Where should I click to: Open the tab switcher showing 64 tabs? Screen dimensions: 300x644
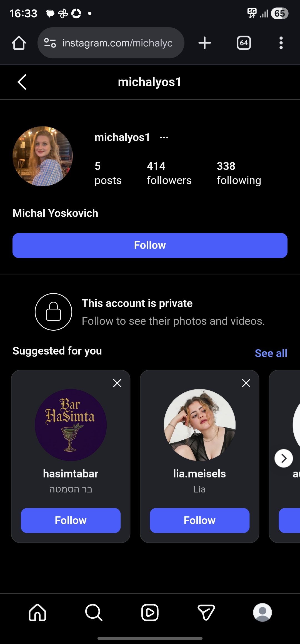click(244, 43)
